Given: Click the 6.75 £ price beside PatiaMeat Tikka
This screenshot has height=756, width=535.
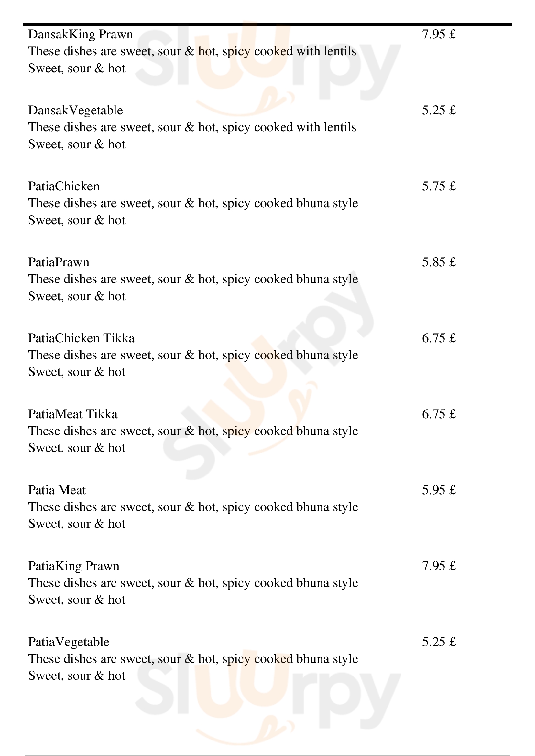Looking at the screenshot, I should (439, 414).
